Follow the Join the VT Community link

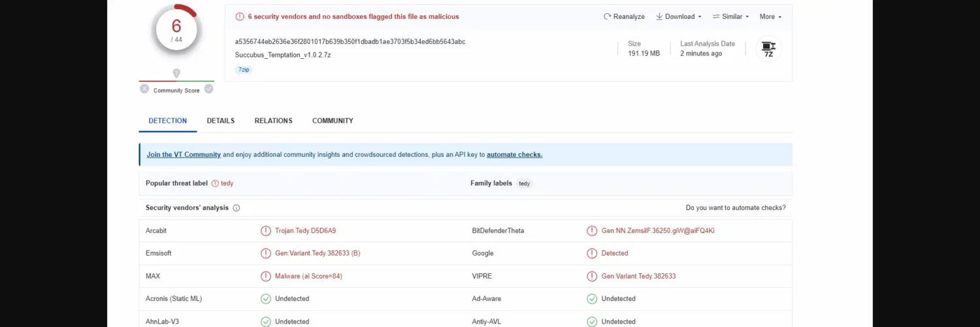tap(184, 155)
